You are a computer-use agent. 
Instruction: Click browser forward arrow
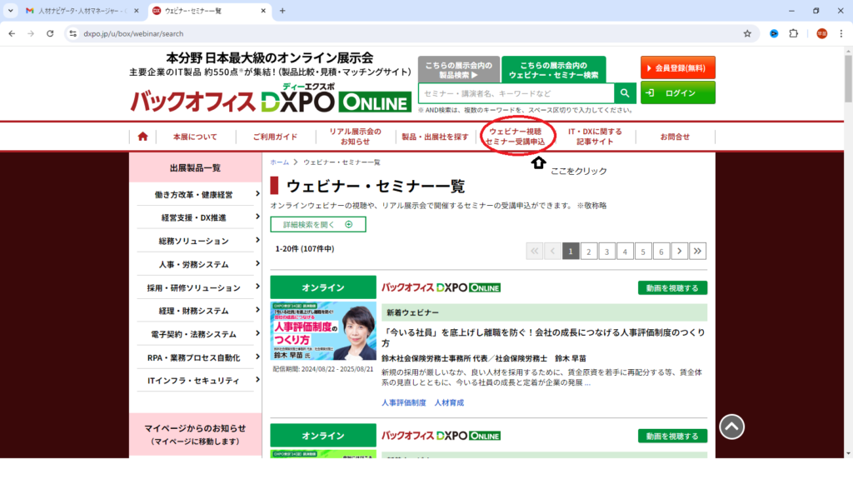[31, 34]
